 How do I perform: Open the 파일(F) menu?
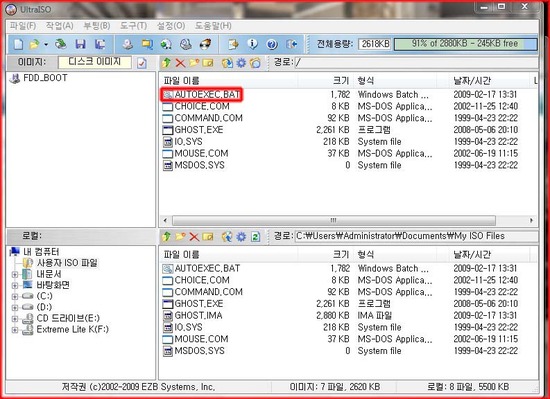(x=23, y=26)
